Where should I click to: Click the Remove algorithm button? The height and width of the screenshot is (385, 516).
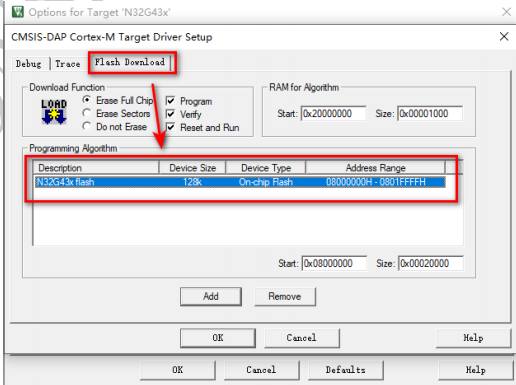[x=285, y=296]
